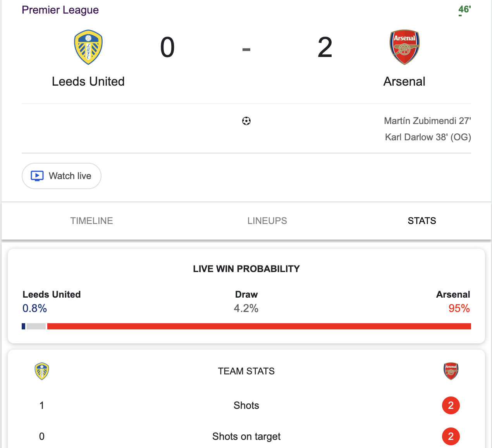Click the Martín Zubimendi 27' goal entry
Image resolution: width=492 pixels, height=448 pixels.
427,121
